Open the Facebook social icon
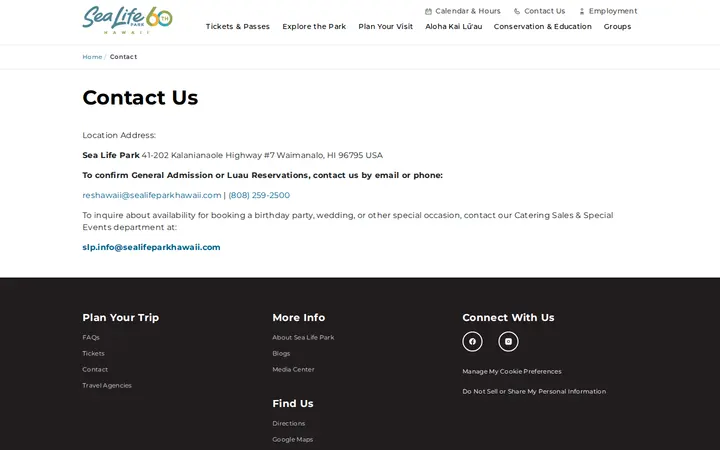 pos(472,342)
